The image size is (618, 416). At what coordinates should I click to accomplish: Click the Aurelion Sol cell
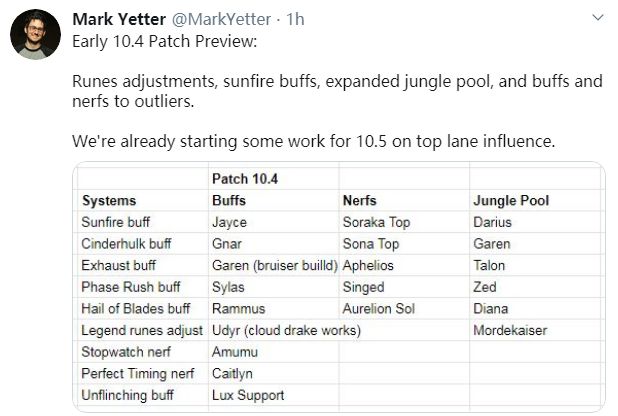[x=380, y=308]
